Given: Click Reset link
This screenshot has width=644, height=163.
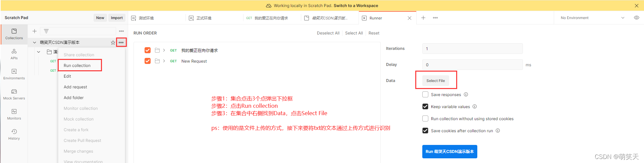Looking at the screenshot, I should coord(374,33).
